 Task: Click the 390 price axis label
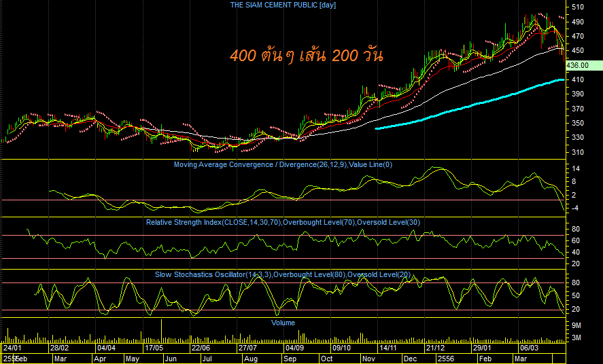[577, 94]
